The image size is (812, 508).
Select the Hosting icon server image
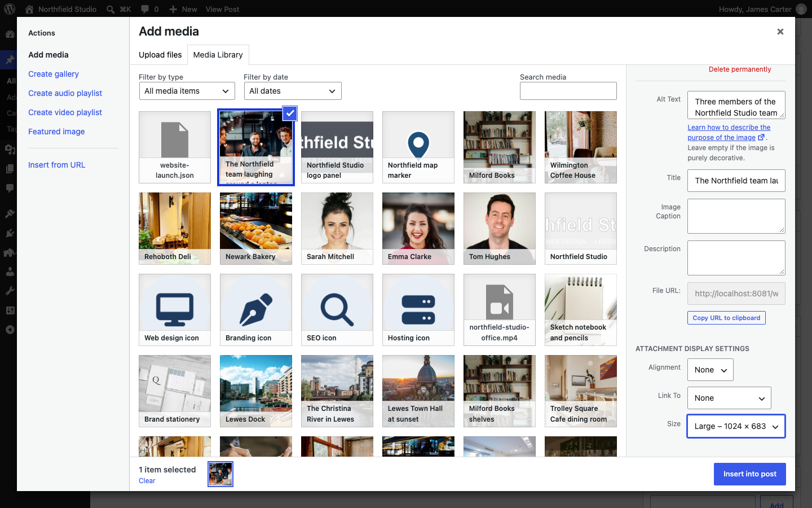click(x=418, y=310)
